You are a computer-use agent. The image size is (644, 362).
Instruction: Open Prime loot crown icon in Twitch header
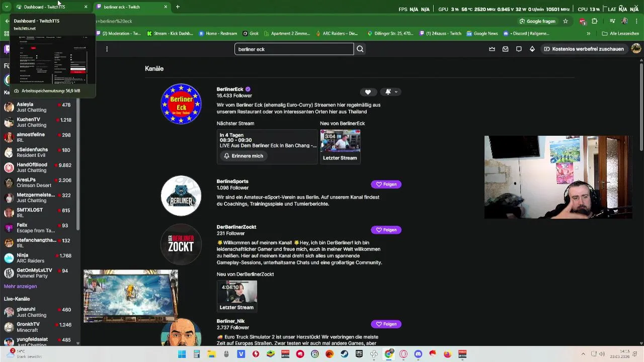[492, 49]
